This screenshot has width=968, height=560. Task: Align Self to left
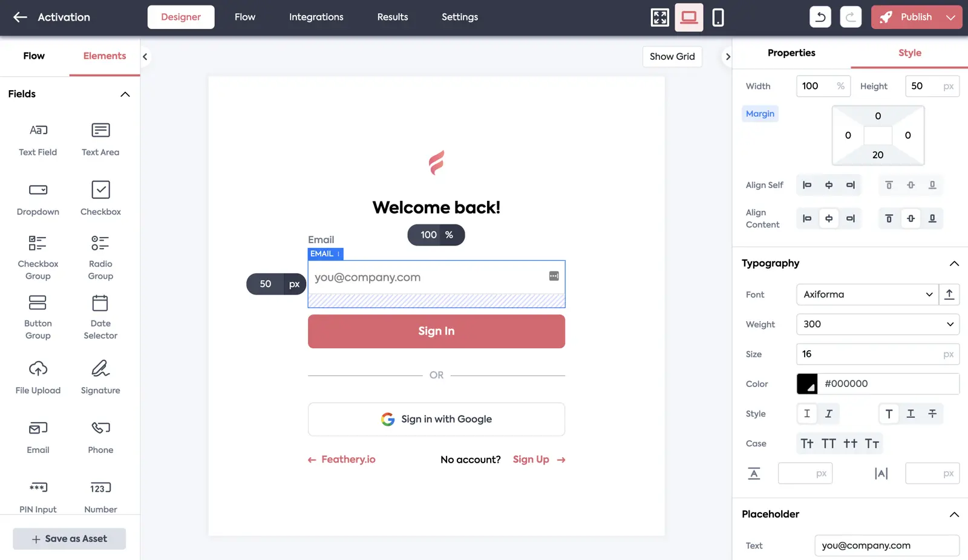click(x=807, y=185)
